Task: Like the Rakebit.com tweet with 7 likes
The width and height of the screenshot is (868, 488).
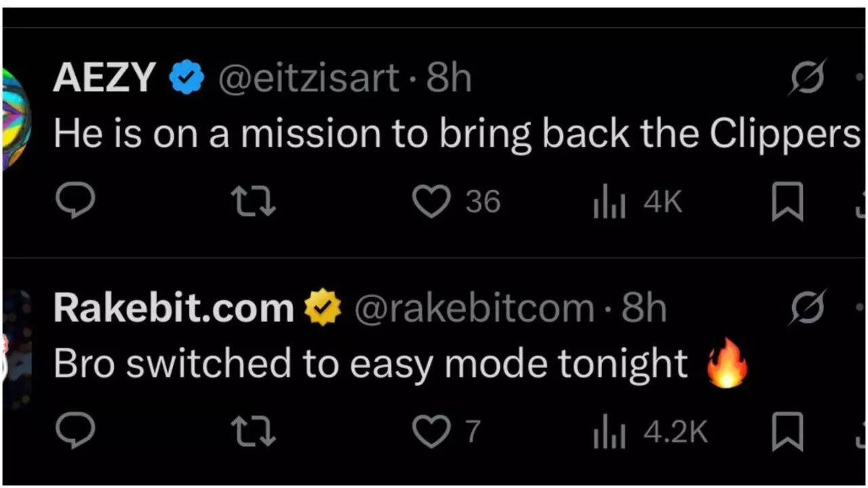Action: coord(432,432)
